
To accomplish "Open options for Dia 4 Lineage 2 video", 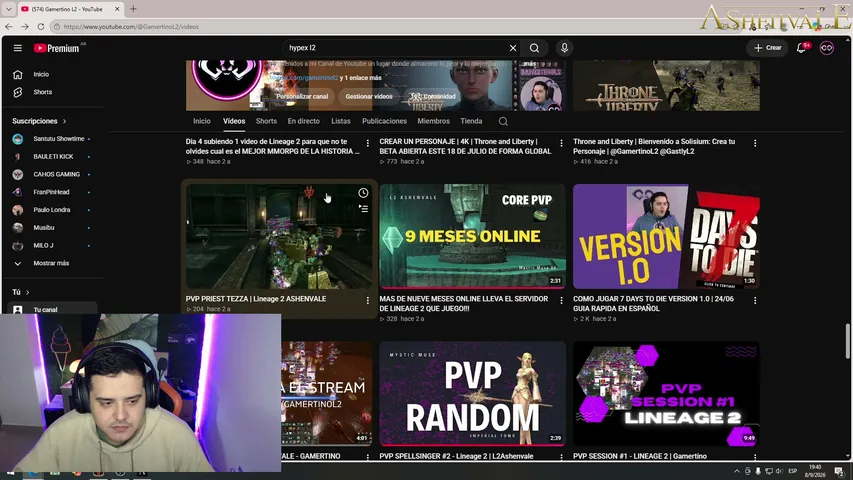I will point(368,143).
